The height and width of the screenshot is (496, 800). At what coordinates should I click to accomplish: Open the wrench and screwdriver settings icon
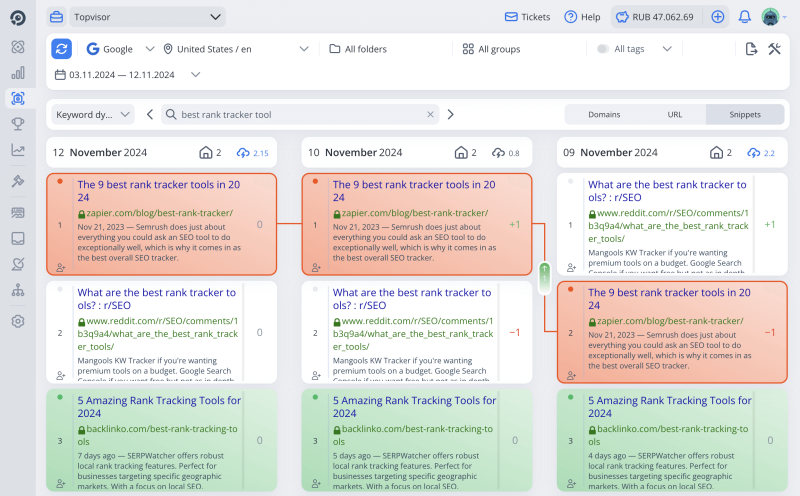[774, 49]
